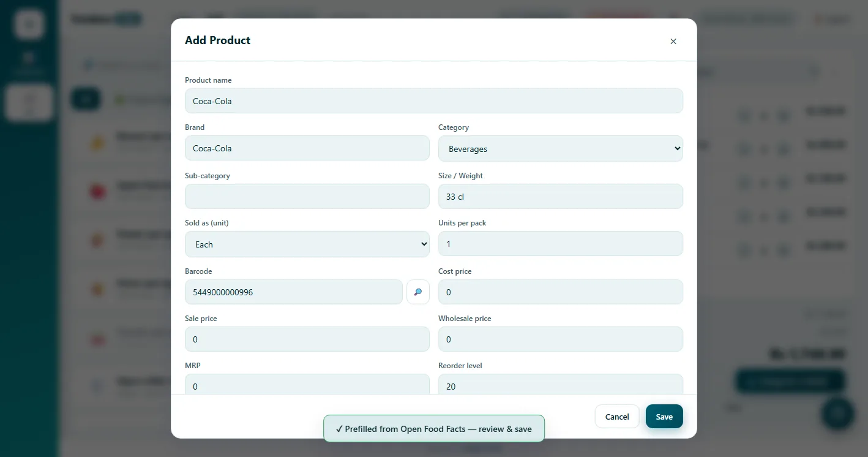The image size is (868, 457).
Task: Click the 'Size / Weight' label text
Action: [460, 176]
